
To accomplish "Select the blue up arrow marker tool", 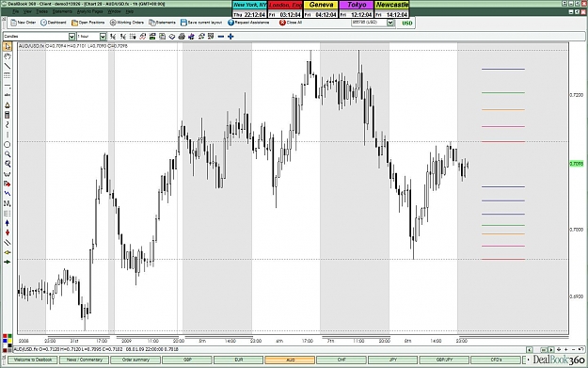I will (8, 223).
